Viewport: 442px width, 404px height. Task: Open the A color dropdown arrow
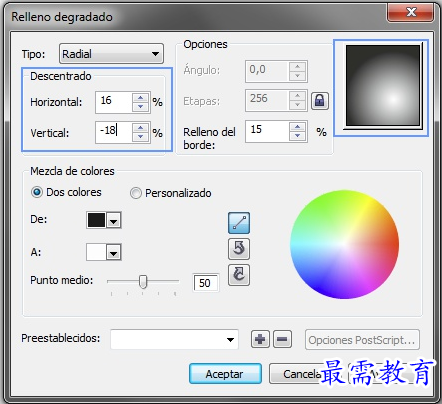tap(114, 252)
